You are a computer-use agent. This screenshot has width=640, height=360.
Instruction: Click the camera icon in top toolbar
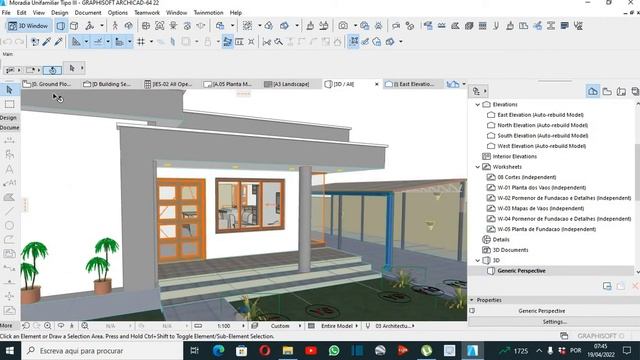tap(343, 26)
